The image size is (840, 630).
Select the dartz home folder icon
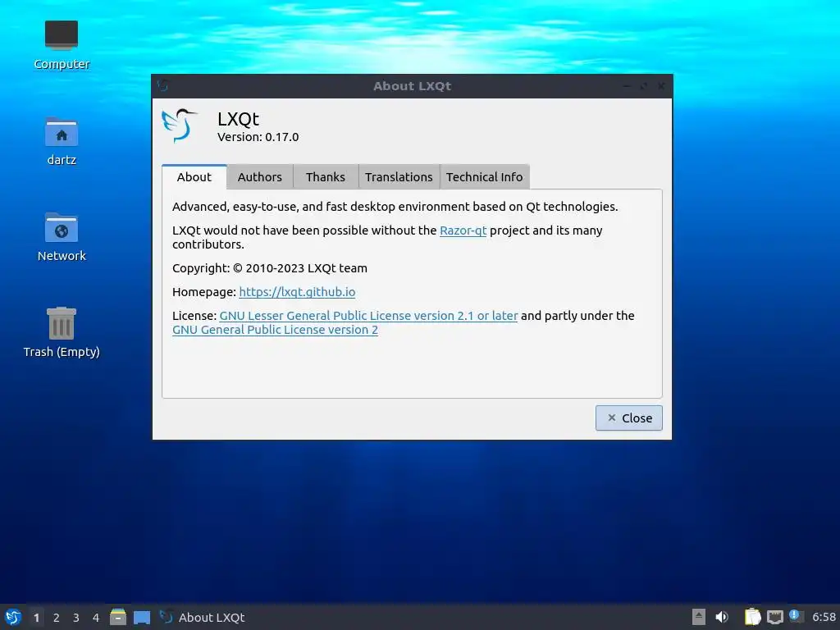click(x=62, y=141)
